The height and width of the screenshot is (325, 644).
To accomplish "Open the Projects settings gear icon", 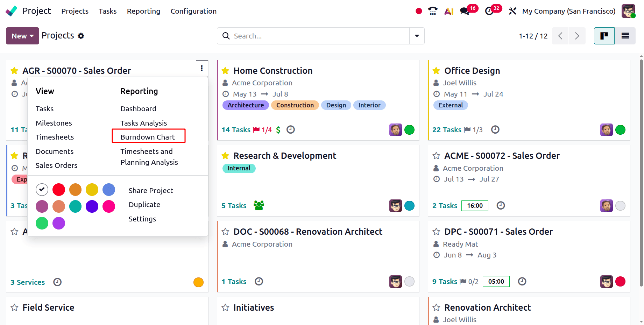I will (x=81, y=36).
